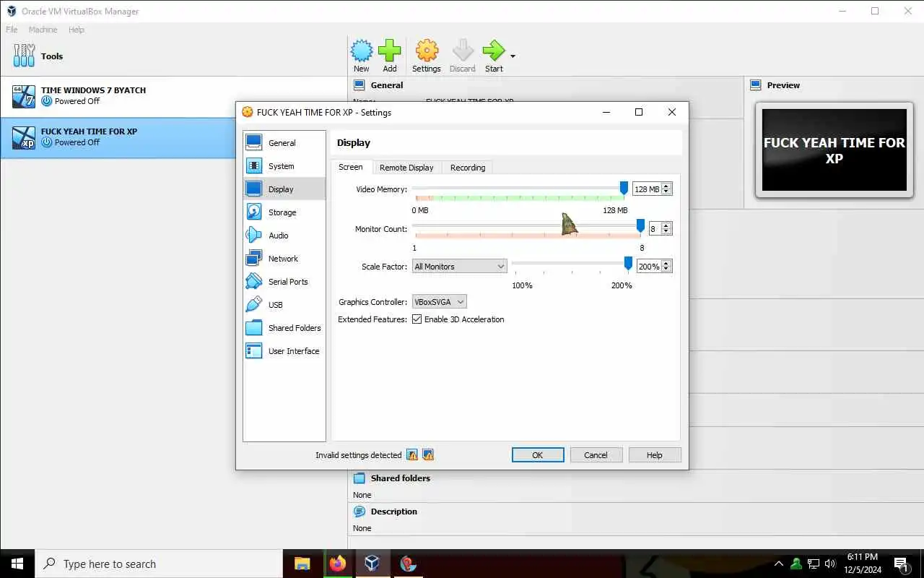
Task: Switch to the Screen tab
Action: tap(351, 167)
